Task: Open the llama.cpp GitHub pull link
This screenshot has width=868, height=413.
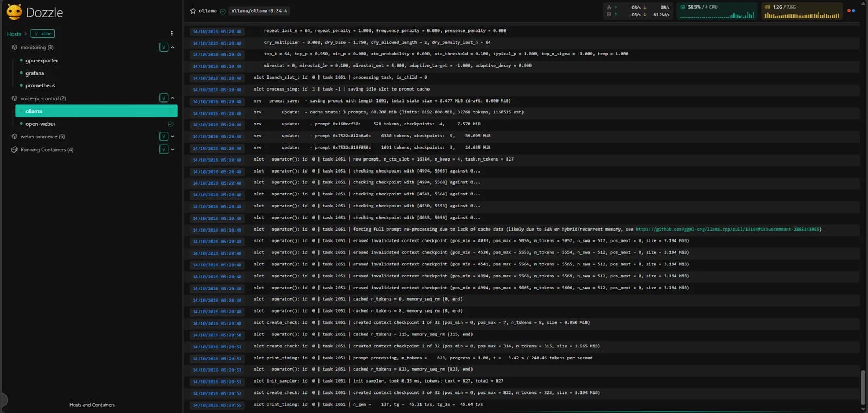Action: 727,230
